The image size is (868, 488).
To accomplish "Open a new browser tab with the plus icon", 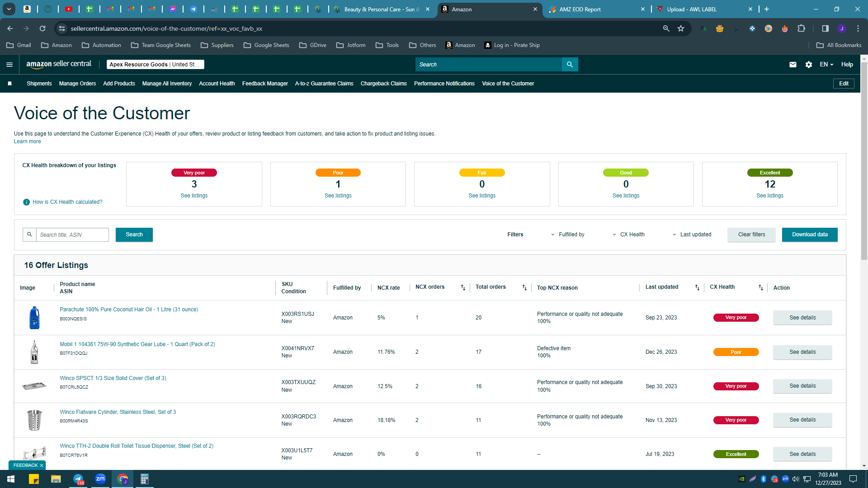I will (767, 9).
